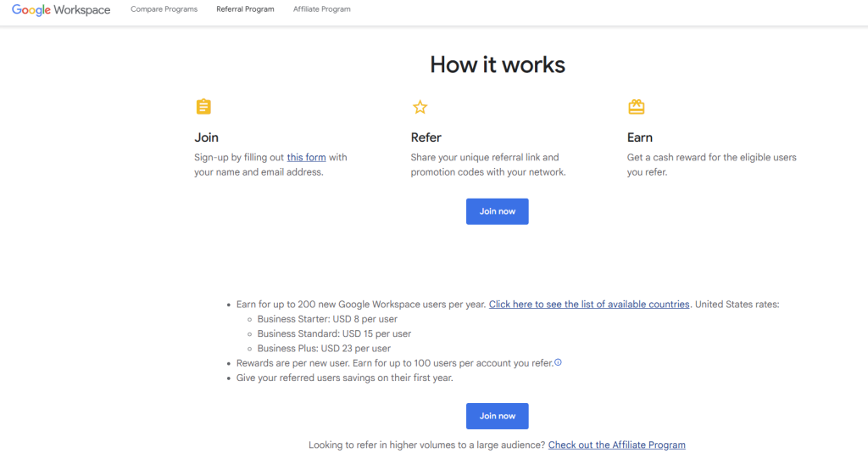The height and width of the screenshot is (476, 868).
Task: Click the Google Workspace logo
Action: tap(61, 10)
